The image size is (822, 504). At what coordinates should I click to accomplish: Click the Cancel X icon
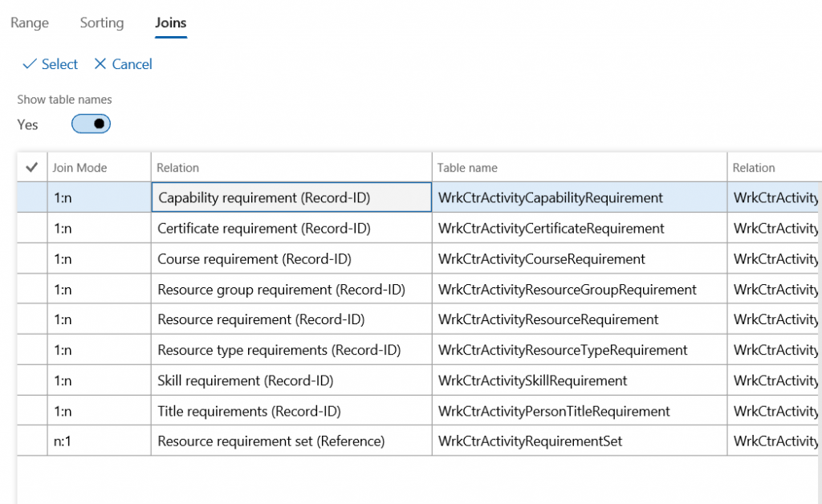point(100,64)
